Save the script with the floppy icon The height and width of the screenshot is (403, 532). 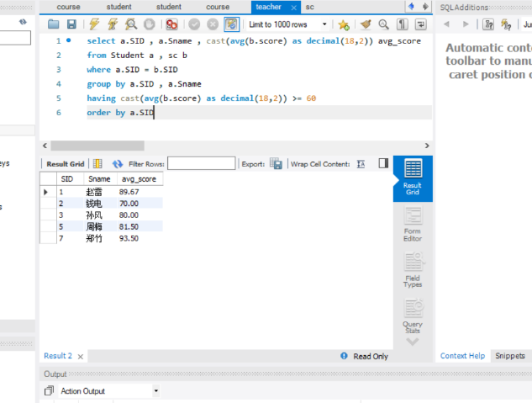point(71,24)
